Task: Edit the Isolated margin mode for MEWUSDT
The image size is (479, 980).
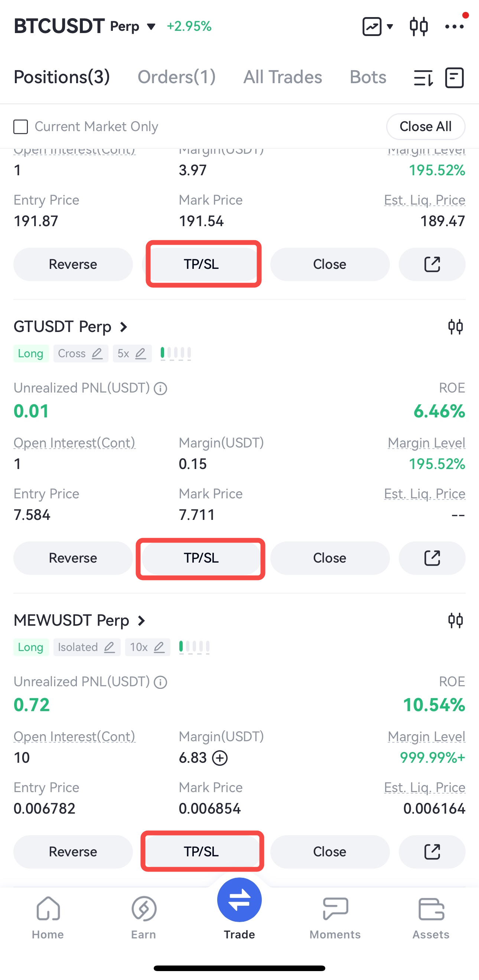Action: click(87, 647)
